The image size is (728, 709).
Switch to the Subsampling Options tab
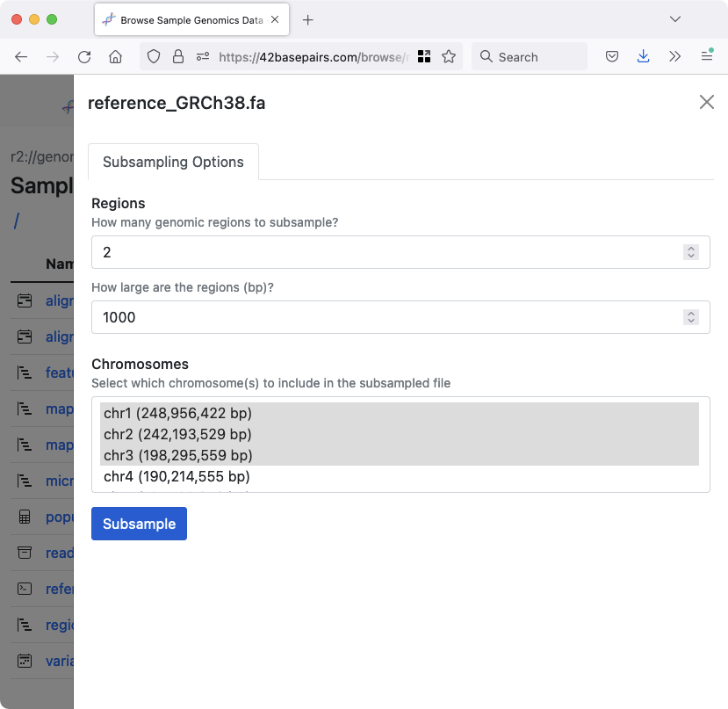click(x=173, y=162)
